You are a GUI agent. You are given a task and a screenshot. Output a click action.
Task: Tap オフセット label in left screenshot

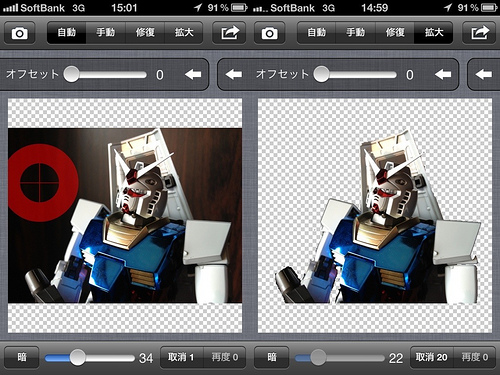tap(32, 74)
